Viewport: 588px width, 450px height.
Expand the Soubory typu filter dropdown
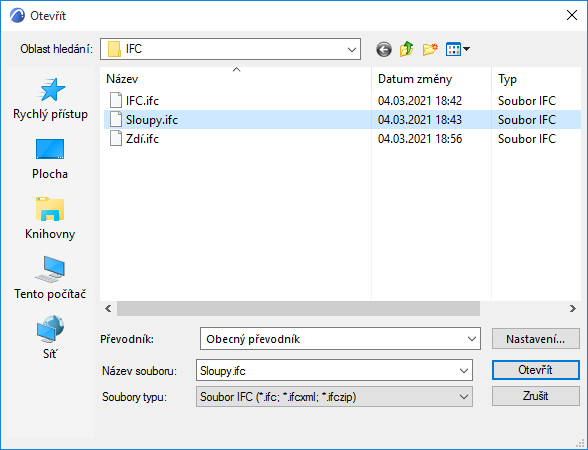coord(334,396)
